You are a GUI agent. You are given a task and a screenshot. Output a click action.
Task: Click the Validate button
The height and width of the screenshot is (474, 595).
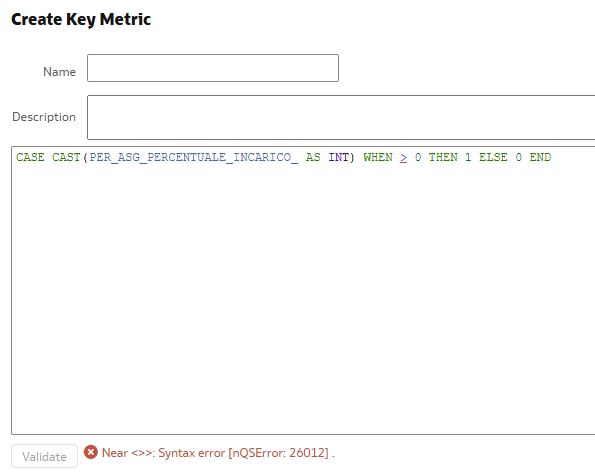click(44, 456)
